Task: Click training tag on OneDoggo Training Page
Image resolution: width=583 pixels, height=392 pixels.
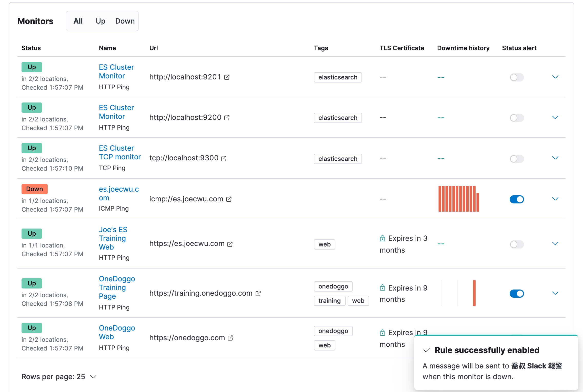Action: coord(329,301)
